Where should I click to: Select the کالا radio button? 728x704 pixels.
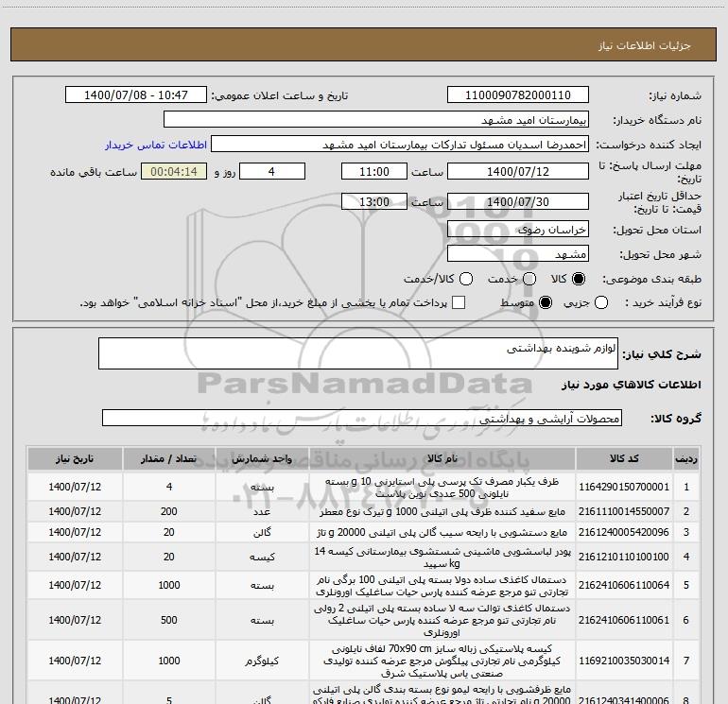pos(579,279)
